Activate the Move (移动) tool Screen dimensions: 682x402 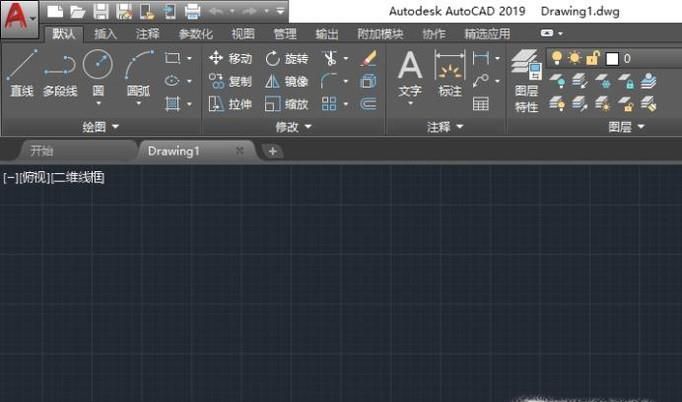pos(230,59)
